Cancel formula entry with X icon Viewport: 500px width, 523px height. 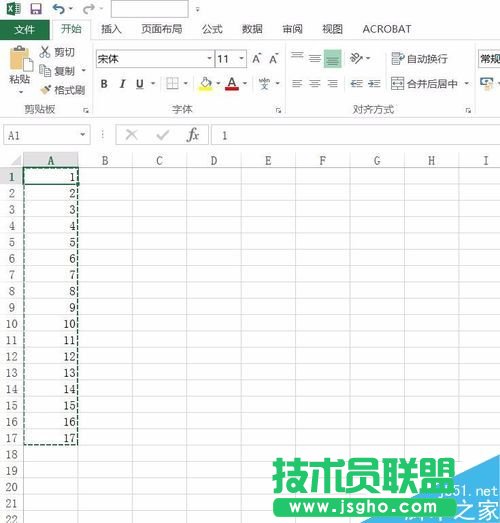pyautogui.click(x=131, y=135)
